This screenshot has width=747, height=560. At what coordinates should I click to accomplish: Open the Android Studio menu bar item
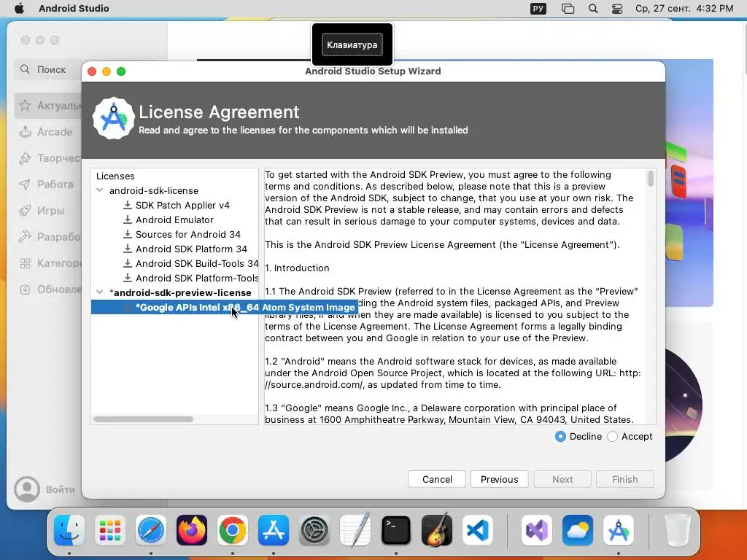(74, 8)
